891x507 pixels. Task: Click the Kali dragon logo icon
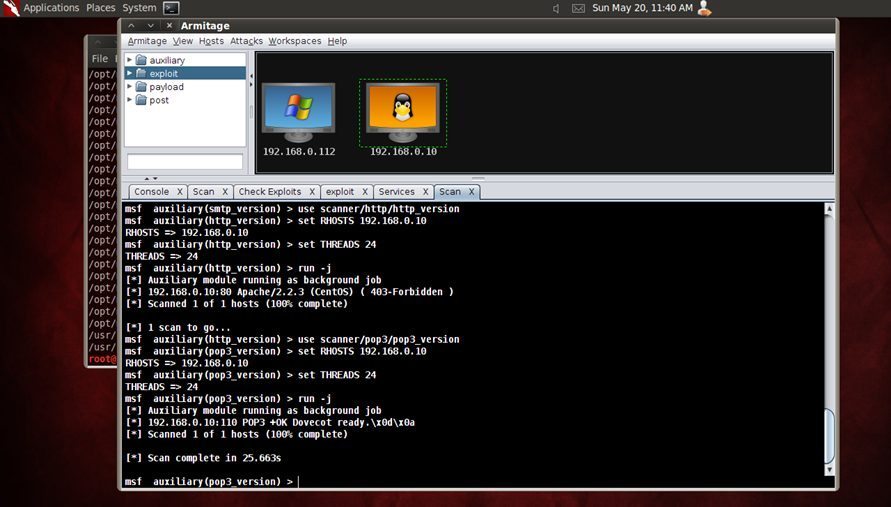10,8
